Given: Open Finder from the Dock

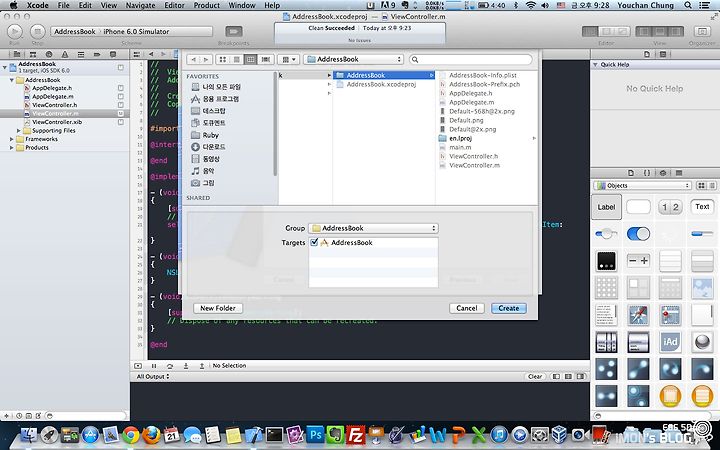Looking at the screenshot, I should 29,434.
